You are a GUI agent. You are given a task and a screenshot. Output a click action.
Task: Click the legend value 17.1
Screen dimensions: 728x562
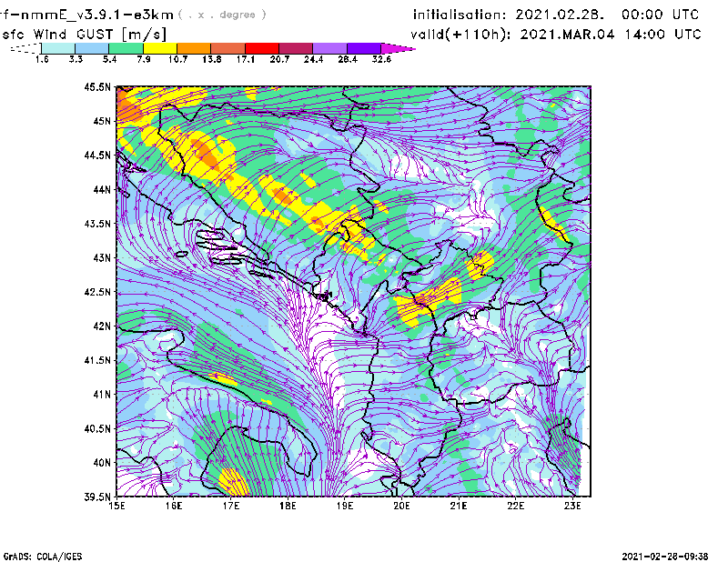tap(246, 59)
